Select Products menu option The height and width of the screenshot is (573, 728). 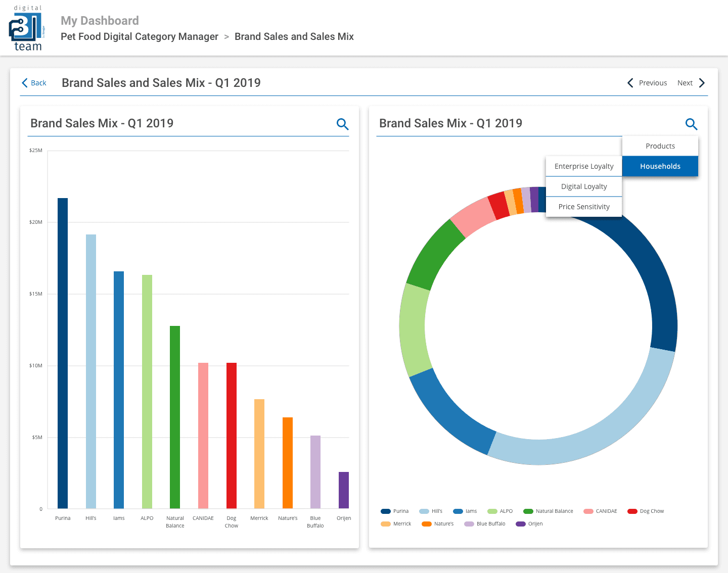(660, 146)
